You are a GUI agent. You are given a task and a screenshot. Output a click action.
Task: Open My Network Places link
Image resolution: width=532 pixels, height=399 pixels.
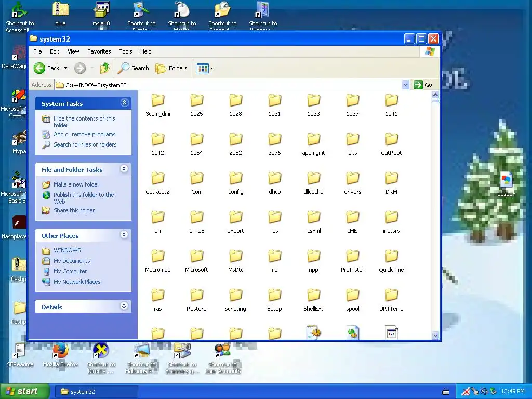77,282
